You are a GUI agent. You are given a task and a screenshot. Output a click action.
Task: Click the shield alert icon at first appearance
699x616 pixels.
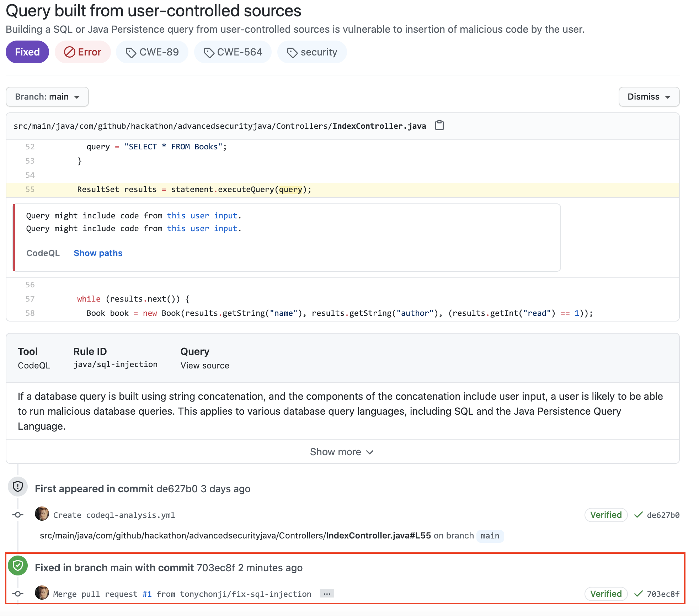coord(18,486)
